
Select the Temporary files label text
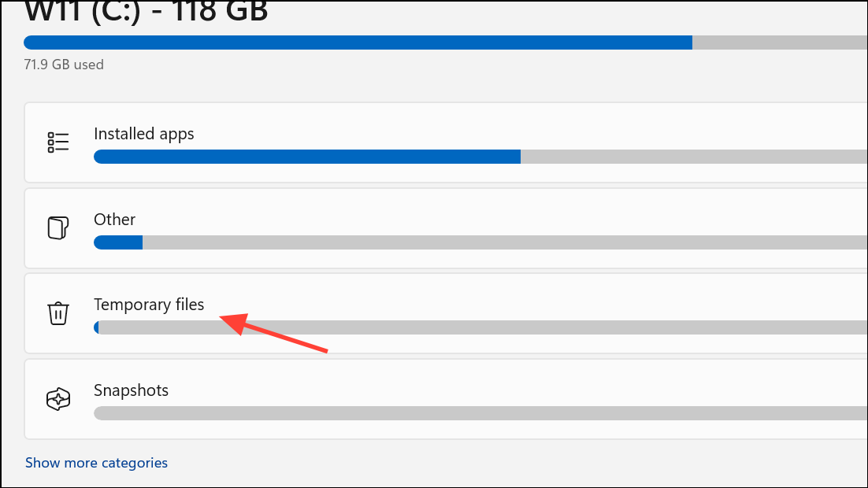click(x=149, y=305)
